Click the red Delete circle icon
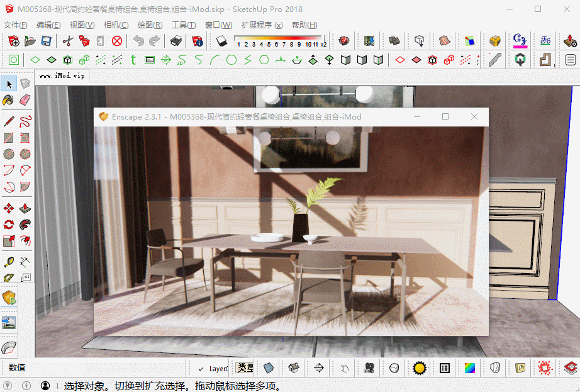 (x=117, y=42)
